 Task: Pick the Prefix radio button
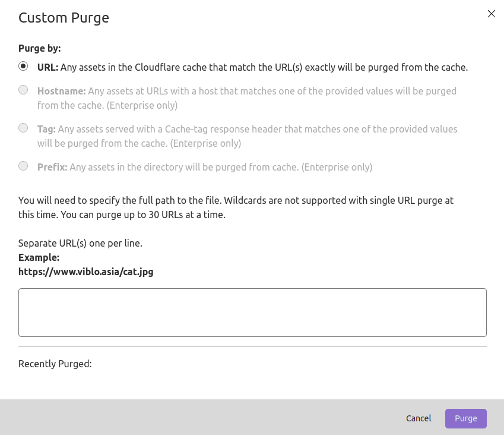pos(23,166)
